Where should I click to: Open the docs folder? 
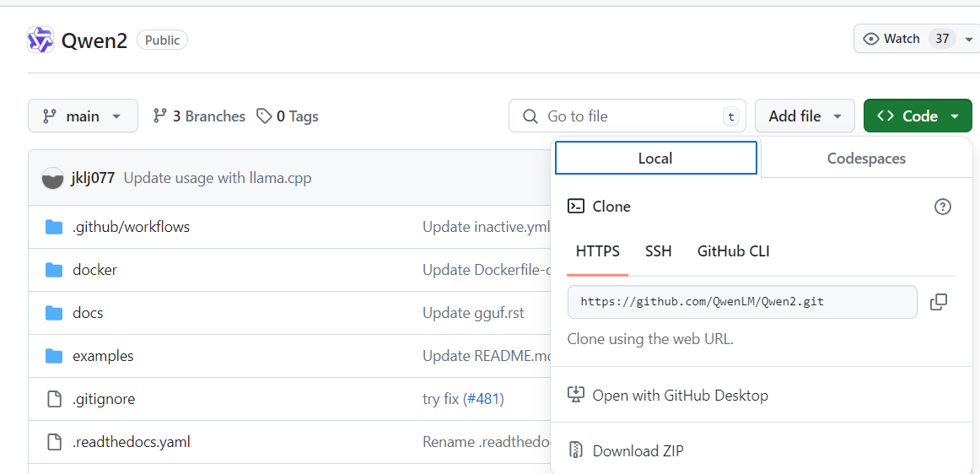click(88, 313)
